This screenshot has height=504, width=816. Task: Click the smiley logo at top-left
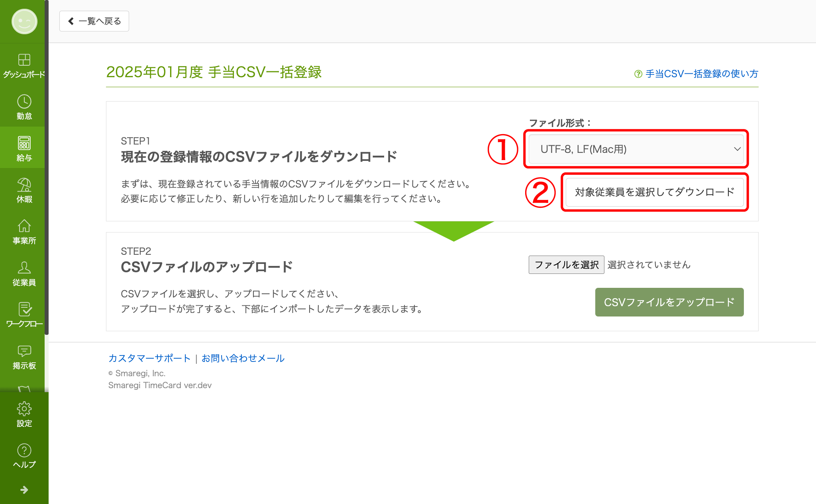[24, 21]
